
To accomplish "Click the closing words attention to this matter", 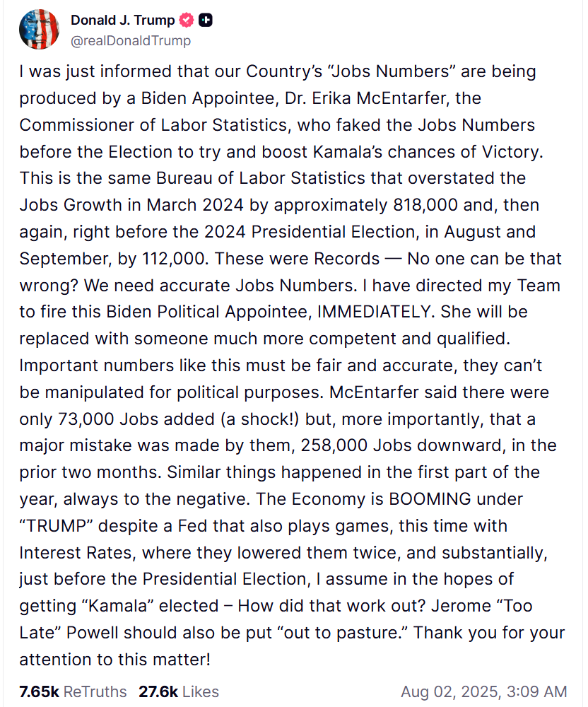I will pyautogui.click(x=114, y=660).
